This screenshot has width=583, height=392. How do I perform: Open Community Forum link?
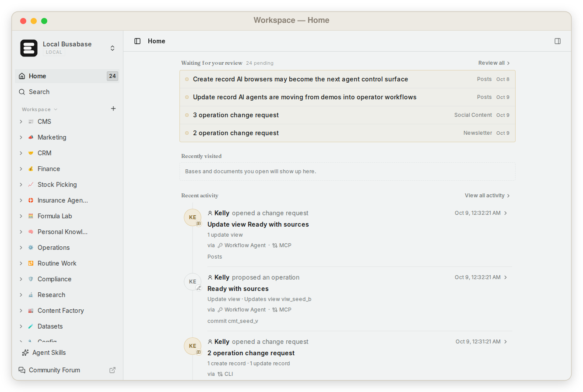[x=67, y=370]
